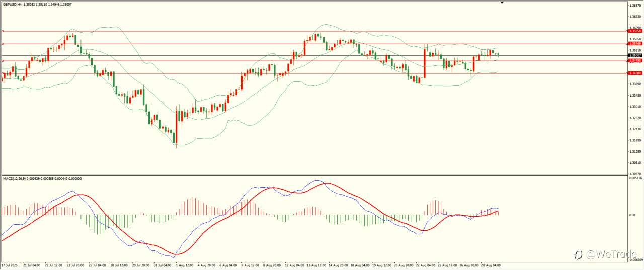
Task: Click the 1.33890 price axis label
Action: click(x=635, y=84)
